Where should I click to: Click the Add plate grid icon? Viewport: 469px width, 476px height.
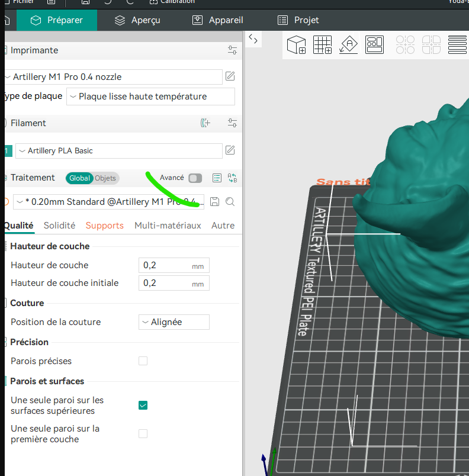(x=322, y=44)
